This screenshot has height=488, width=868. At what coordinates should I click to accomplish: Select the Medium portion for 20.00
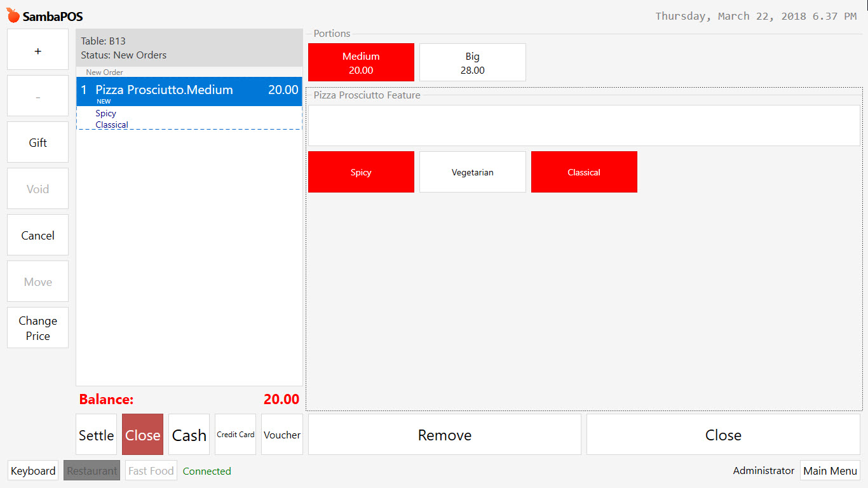click(361, 62)
